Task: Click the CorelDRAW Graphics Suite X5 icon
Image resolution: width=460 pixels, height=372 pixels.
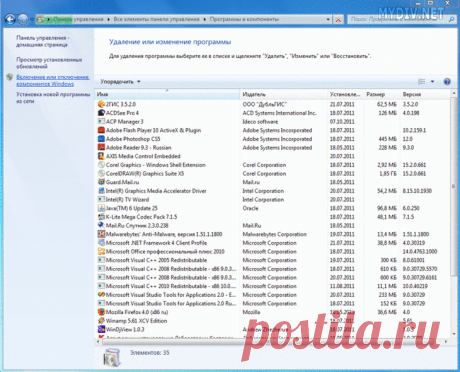Action: [101, 173]
